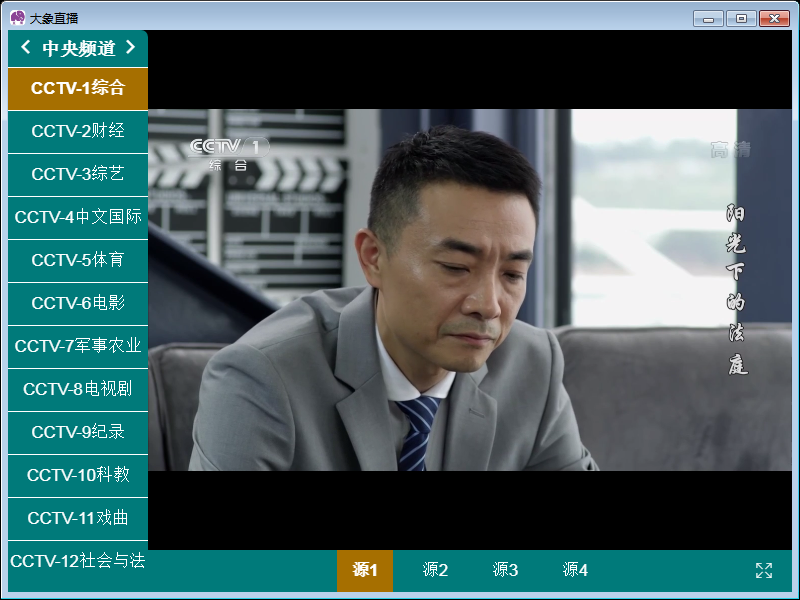800x600 pixels.
Task: Select CCTV-11戏曲 channel
Action: (78, 518)
